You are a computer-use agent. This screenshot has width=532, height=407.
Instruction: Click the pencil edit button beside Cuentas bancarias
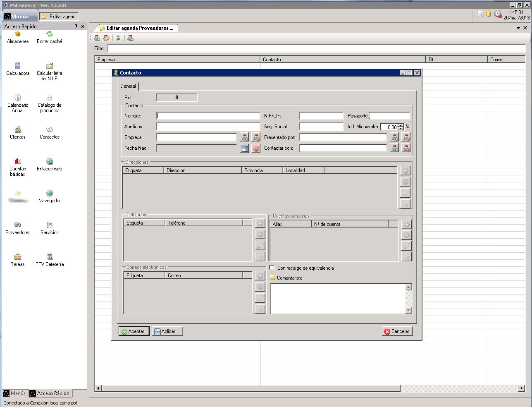coord(407,247)
